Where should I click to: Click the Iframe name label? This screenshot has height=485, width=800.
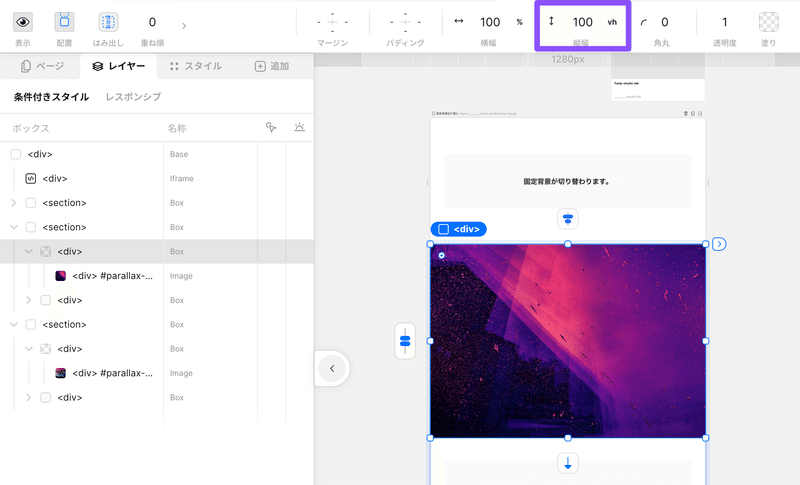[x=182, y=178]
